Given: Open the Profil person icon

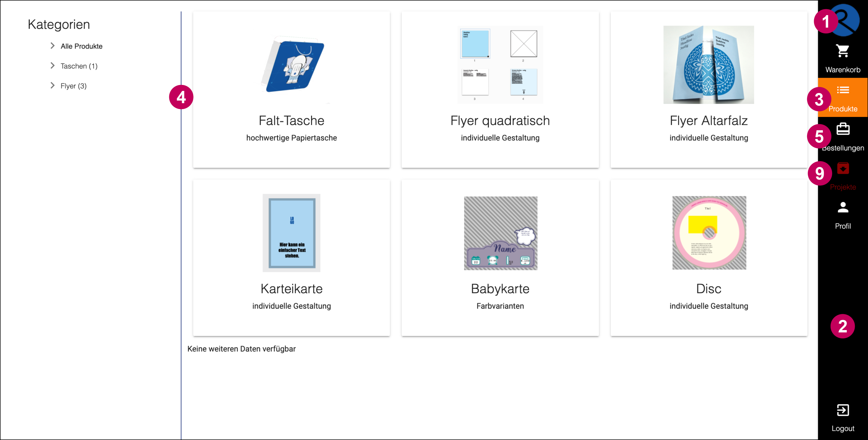Looking at the screenshot, I should (843, 207).
